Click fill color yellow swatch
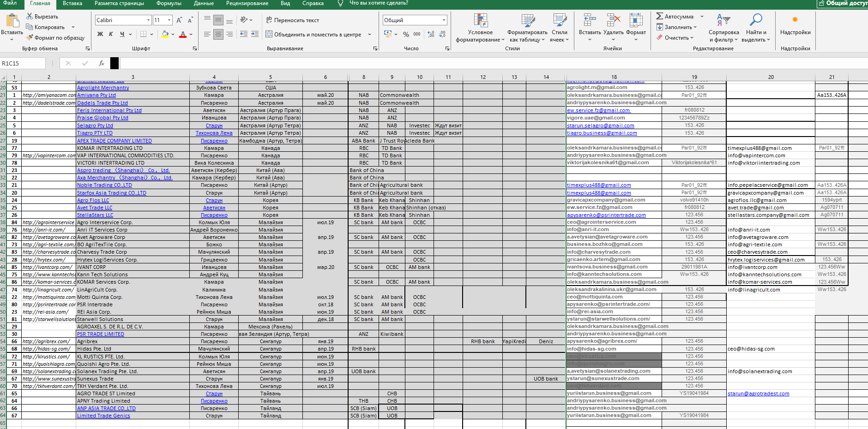This screenshot has width=868, height=429. 165,34
